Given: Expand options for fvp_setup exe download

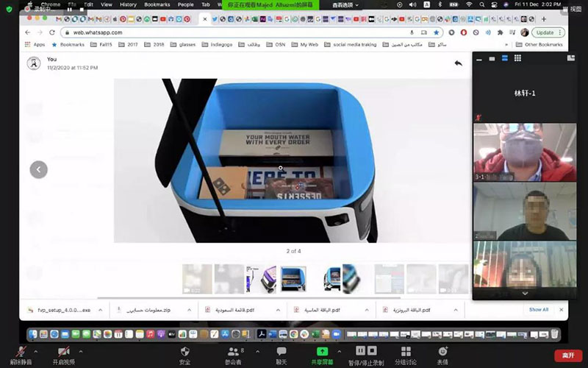Looking at the screenshot, I should (x=100, y=310).
